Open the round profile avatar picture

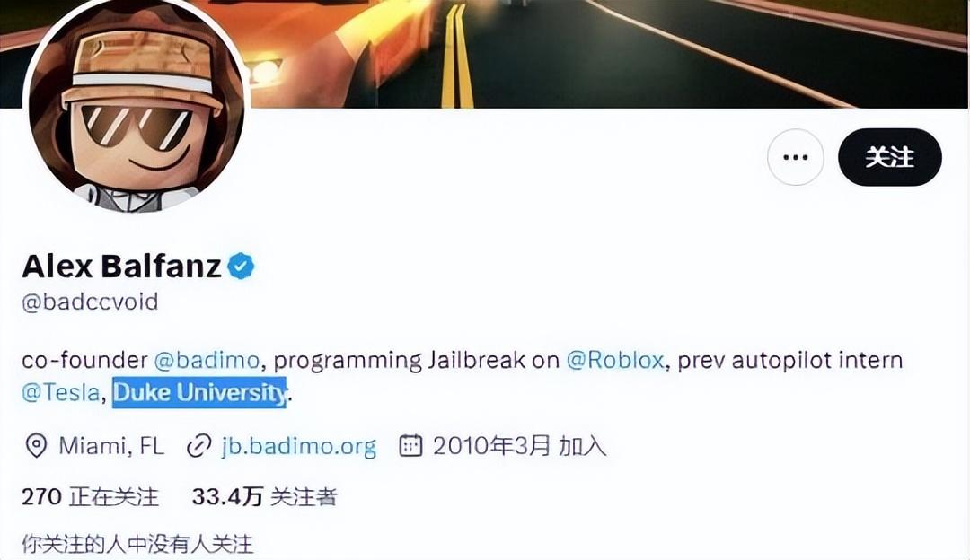click(137, 104)
